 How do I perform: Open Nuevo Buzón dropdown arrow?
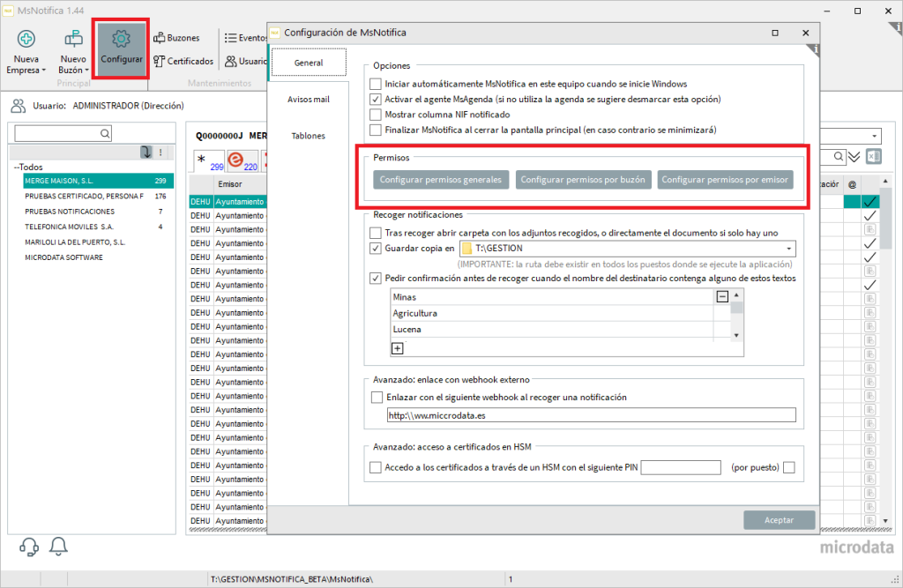click(87, 71)
